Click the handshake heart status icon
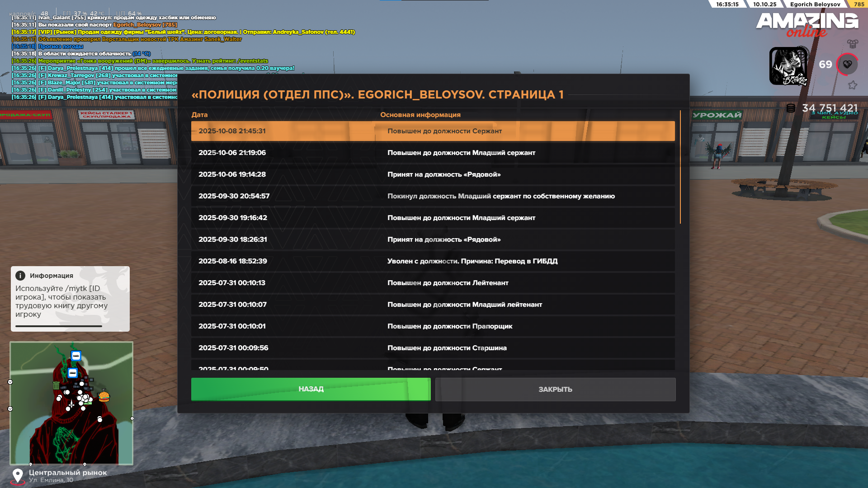Image resolution: width=868 pixels, height=488 pixels. click(x=848, y=64)
